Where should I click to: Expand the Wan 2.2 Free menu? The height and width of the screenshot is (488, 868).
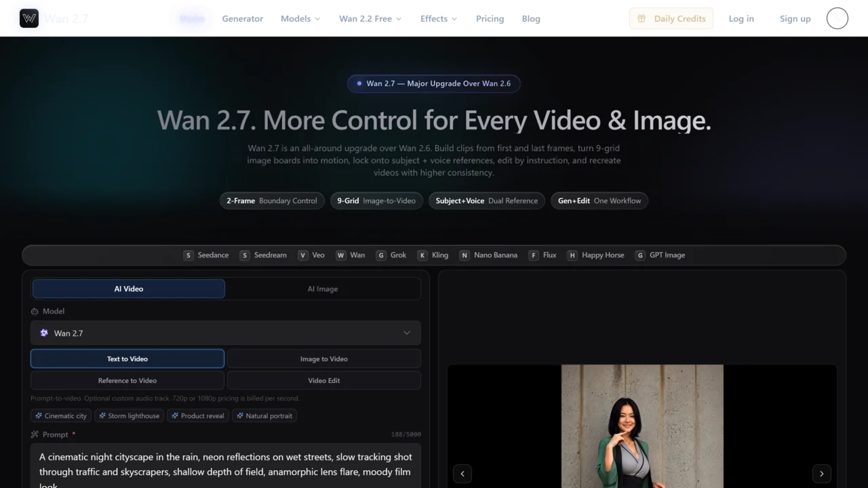click(370, 18)
